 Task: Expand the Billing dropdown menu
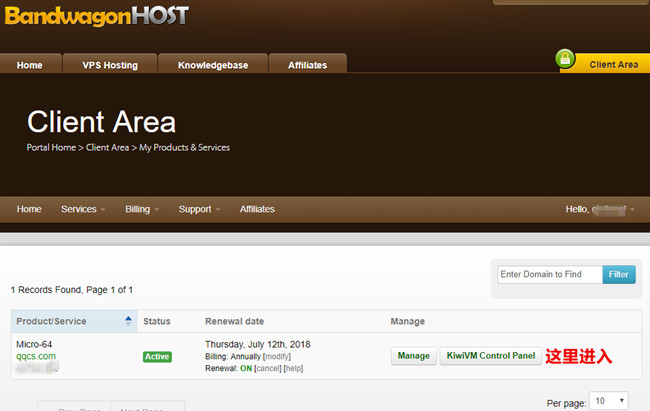point(142,209)
